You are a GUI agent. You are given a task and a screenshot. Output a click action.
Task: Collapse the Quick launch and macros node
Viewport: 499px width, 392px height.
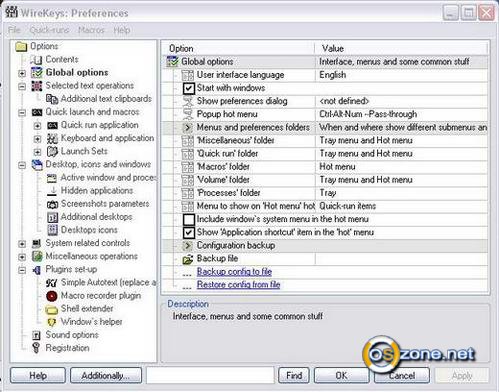tap(22, 113)
